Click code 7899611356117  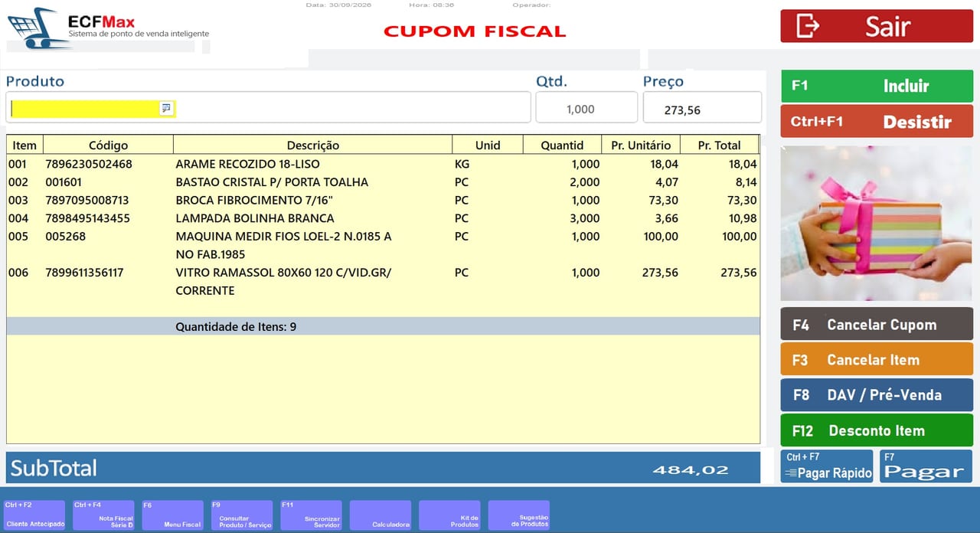tap(84, 273)
